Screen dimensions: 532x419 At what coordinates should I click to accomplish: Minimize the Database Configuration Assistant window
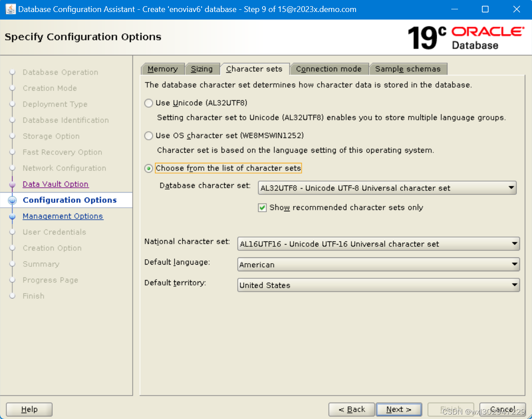454,9
